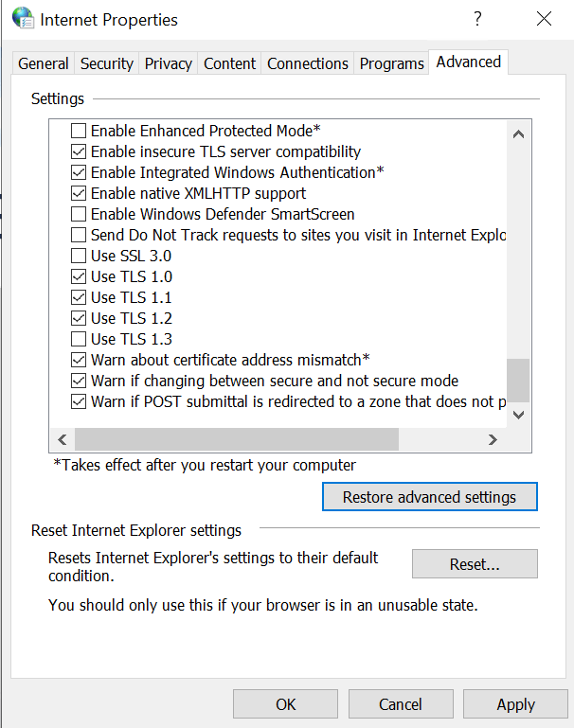Open the Connections tab
Image resolution: width=574 pixels, height=728 pixels.
308,63
